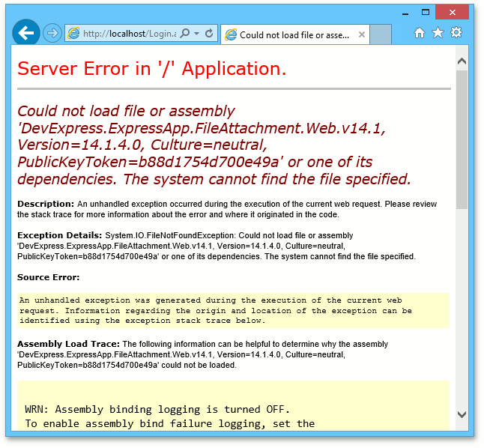The width and height of the screenshot is (484, 448).
Task: Open the Home page icon
Action: (420, 32)
